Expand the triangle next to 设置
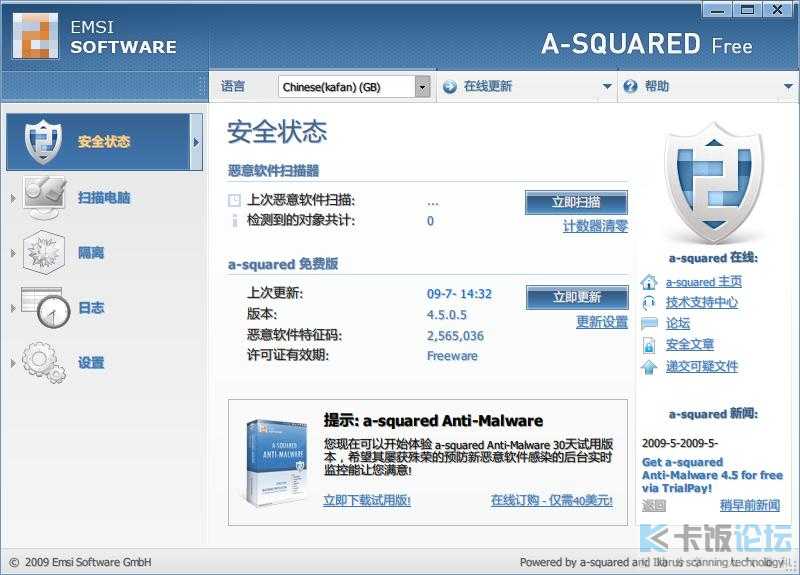 click(13, 363)
